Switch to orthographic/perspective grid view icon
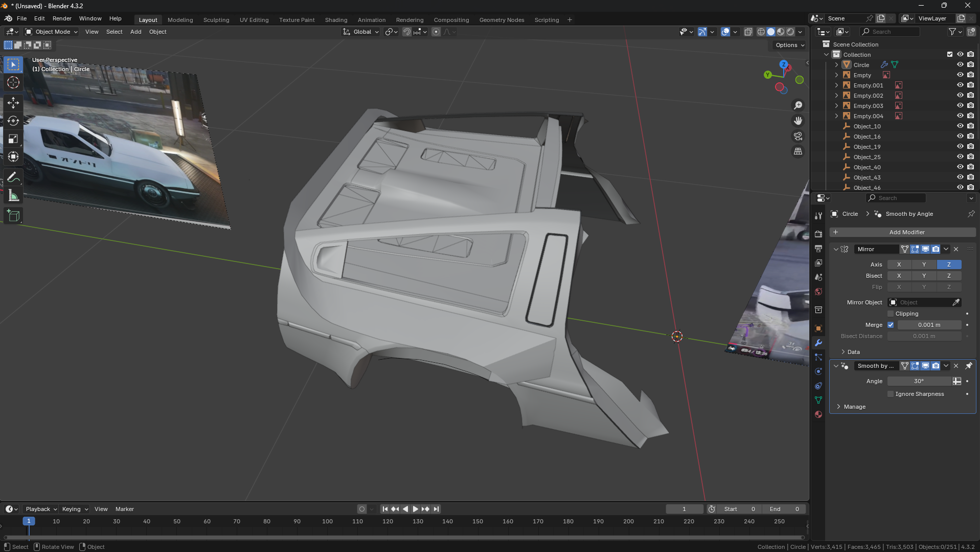Viewport: 980px width, 552px height. coord(797,151)
